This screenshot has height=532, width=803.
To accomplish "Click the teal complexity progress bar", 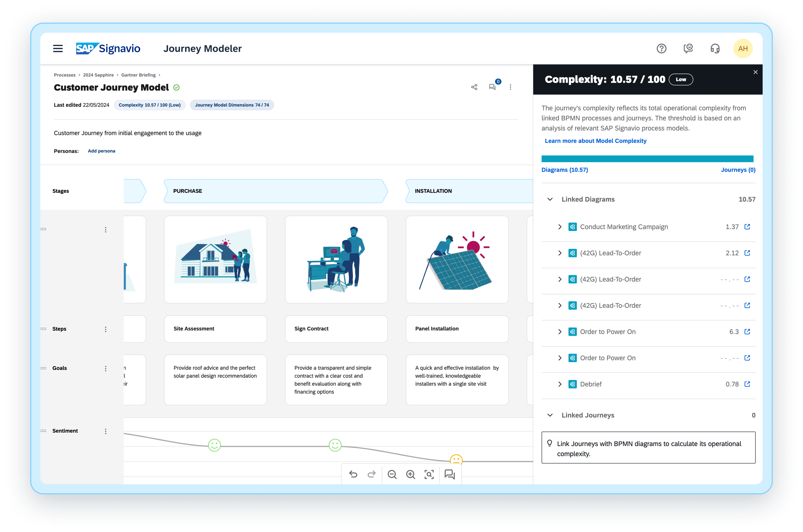I will (647, 159).
